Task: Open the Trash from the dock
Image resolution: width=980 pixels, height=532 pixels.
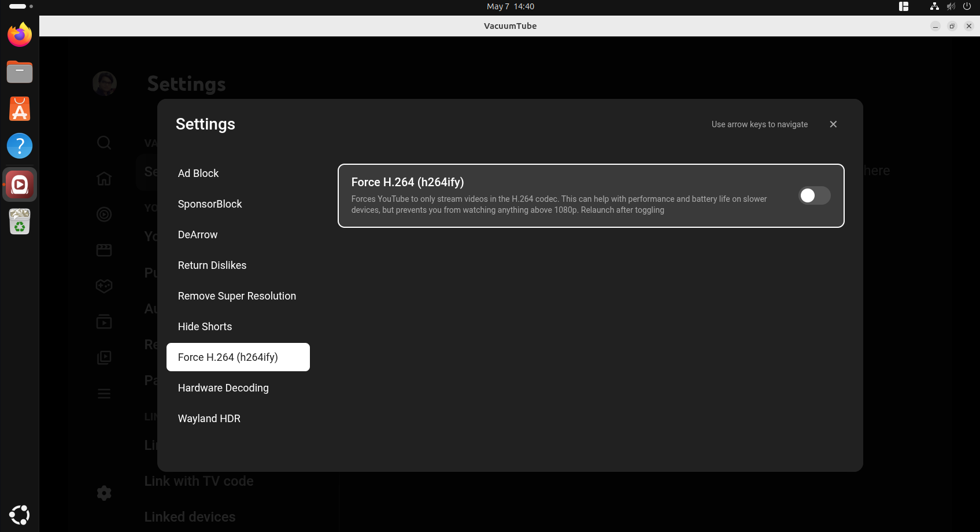Action: (20, 221)
